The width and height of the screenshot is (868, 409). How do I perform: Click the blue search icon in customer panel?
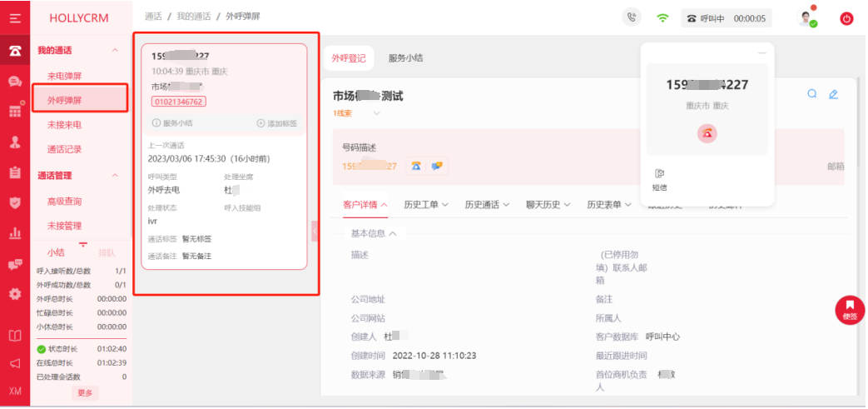(x=812, y=93)
